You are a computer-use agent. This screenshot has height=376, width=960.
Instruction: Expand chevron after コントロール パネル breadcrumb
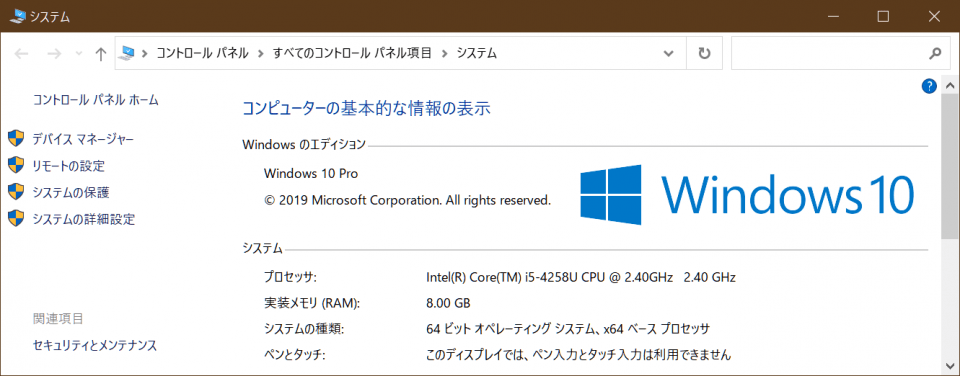(261, 54)
